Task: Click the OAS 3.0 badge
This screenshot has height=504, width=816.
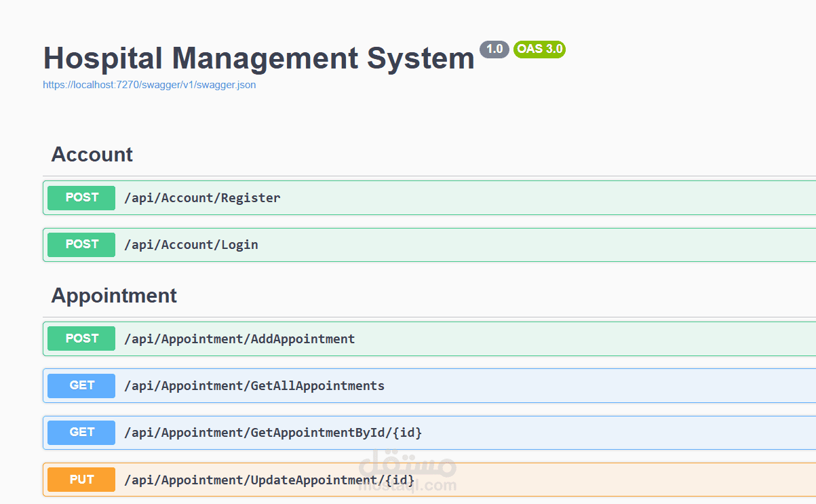Action: tap(539, 49)
